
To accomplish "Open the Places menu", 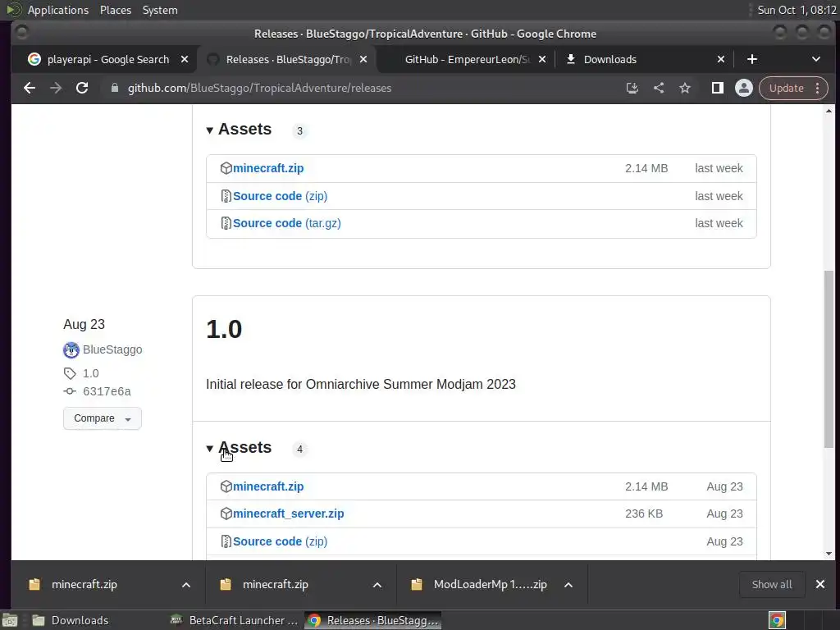I will [x=116, y=10].
